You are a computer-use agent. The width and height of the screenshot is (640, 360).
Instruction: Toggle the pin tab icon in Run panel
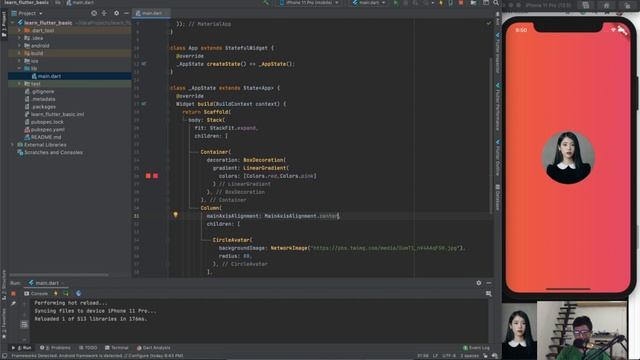click(x=13, y=304)
